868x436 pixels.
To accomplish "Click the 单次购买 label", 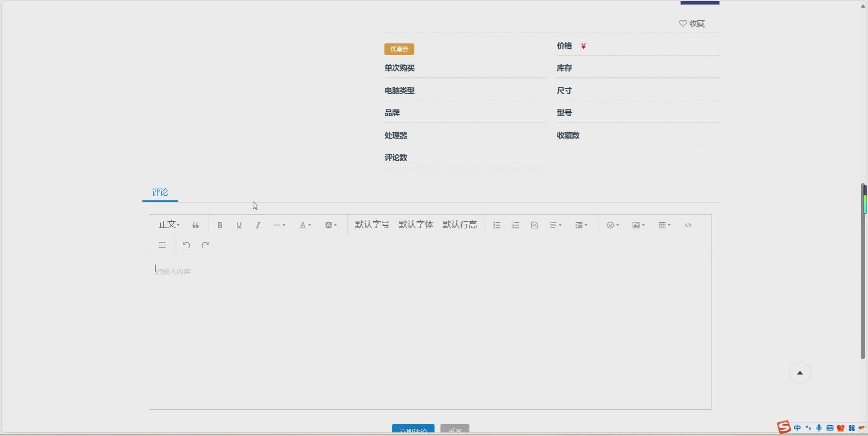I will coord(400,68).
